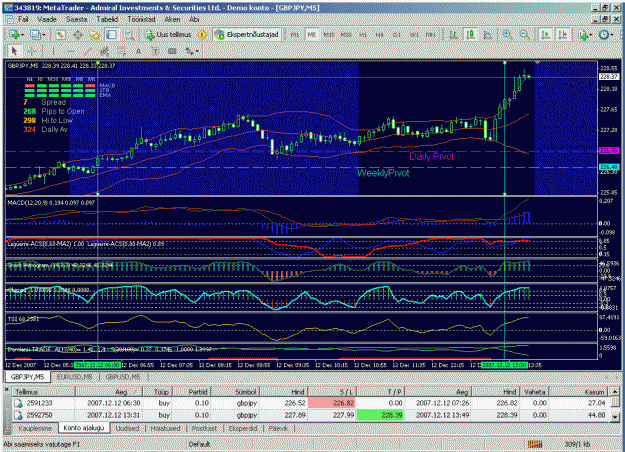Open the Eksperdid terminal tab

[x=243, y=428]
